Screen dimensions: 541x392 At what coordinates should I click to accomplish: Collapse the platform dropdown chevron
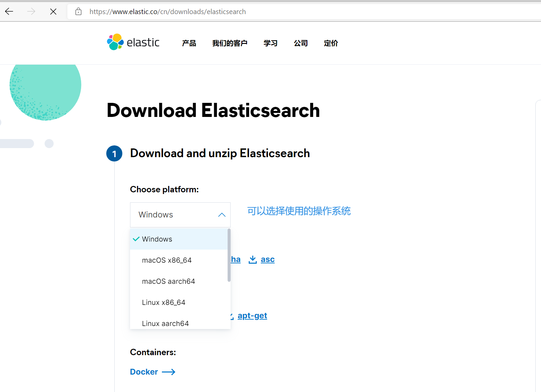(222, 215)
